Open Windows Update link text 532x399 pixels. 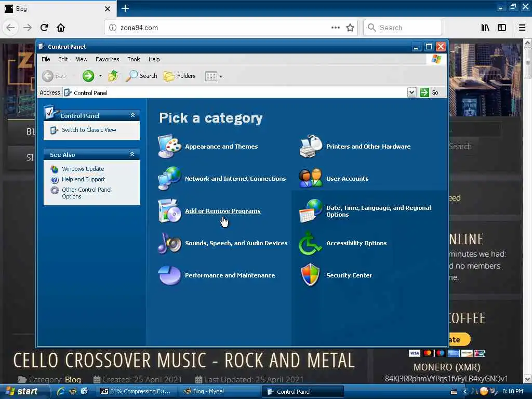click(x=83, y=169)
